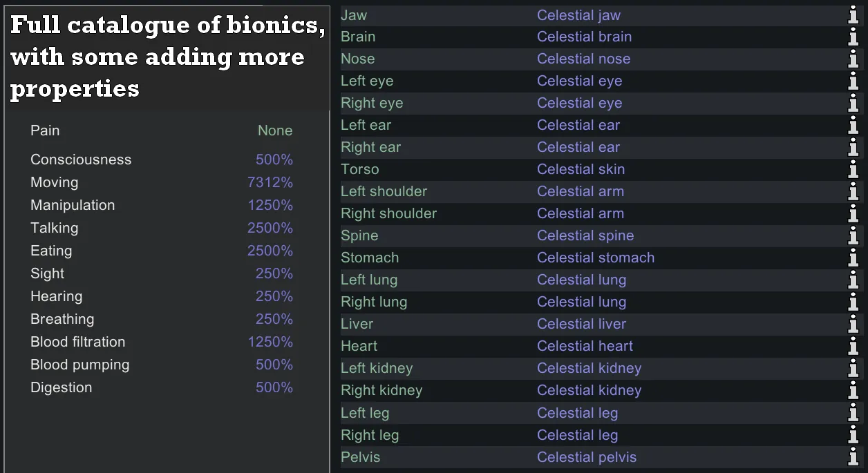Open info for the Left eye implant
Screen dimensions: 868x473
853,81
